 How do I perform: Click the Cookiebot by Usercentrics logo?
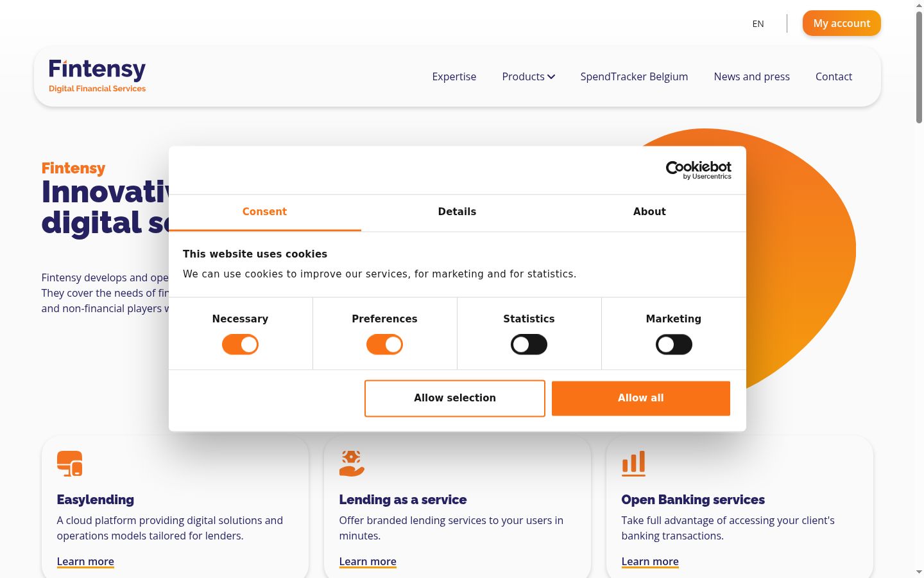pyautogui.click(x=698, y=170)
